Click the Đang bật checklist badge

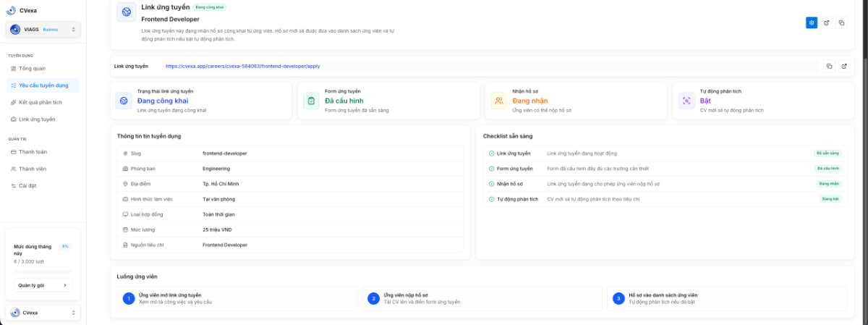[x=830, y=198]
